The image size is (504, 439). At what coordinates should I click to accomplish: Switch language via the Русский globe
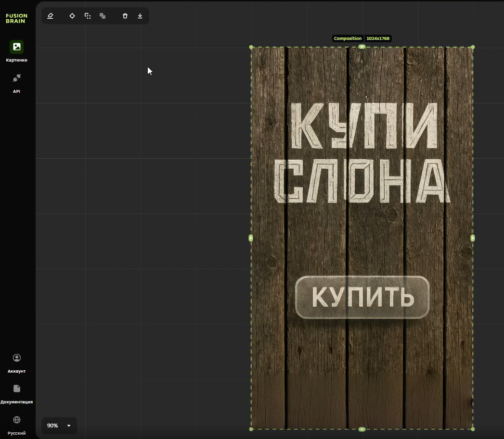point(17,420)
